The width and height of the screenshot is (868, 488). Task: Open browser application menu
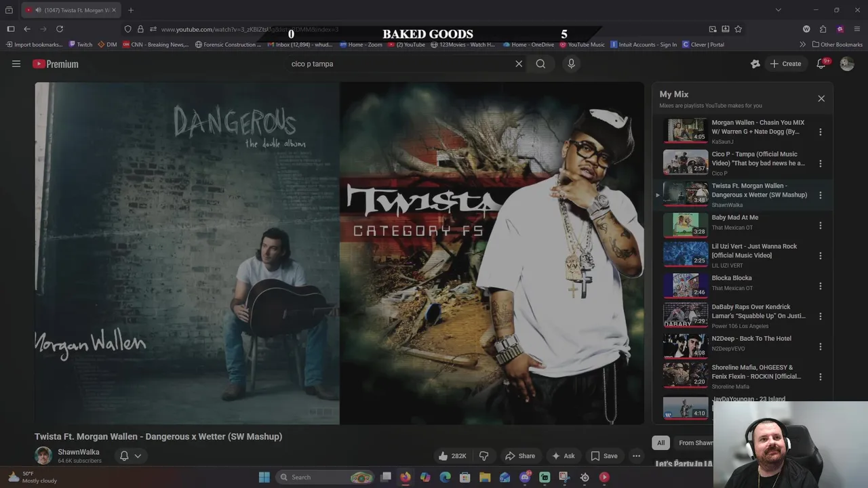click(857, 29)
